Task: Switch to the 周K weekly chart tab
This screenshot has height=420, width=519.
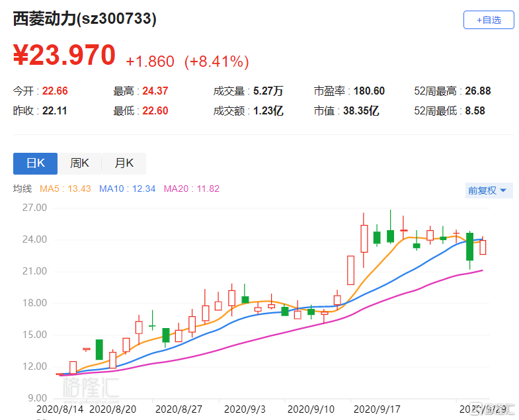Action: tap(79, 163)
